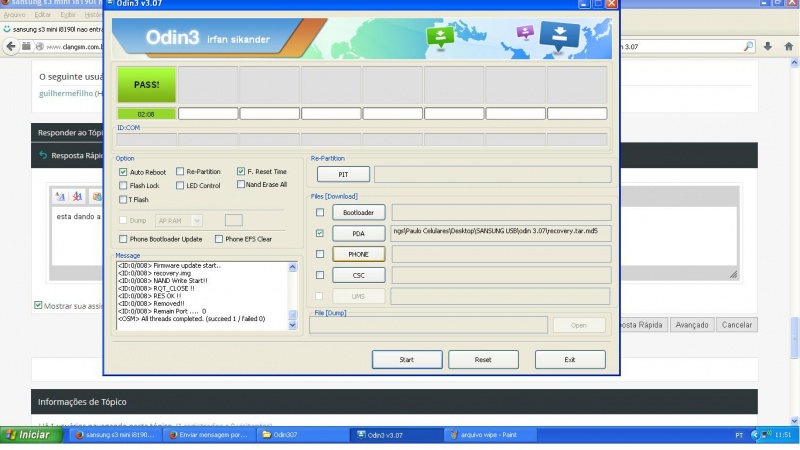The height and width of the screenshot is (450, 800).
Task: Switch to arquivo wipe - Paint taskbar item
Action: (x=490, y=435)
